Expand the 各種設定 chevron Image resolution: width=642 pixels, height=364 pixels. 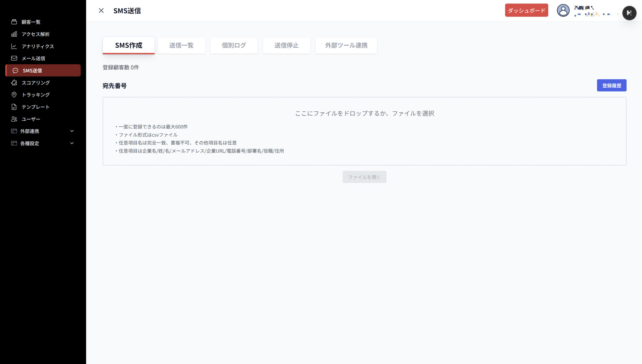[72, 143]
